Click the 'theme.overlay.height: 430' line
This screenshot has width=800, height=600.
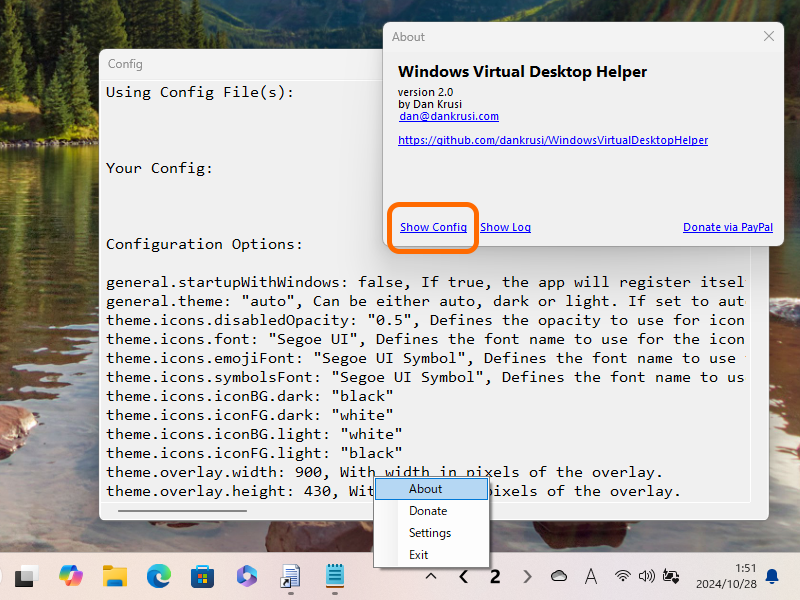(x=393, y=491)
